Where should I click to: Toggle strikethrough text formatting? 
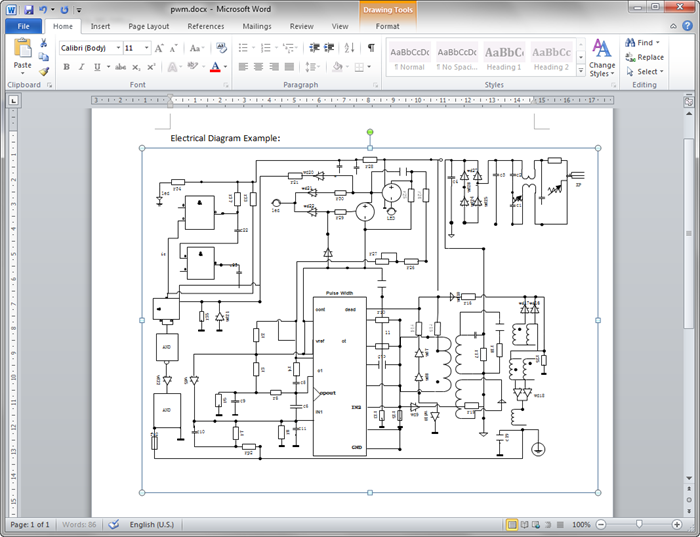(120, 67)
